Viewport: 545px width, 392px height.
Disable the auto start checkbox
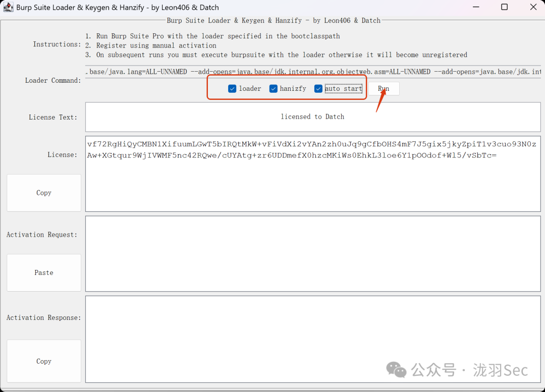click(x=318, y=89)
